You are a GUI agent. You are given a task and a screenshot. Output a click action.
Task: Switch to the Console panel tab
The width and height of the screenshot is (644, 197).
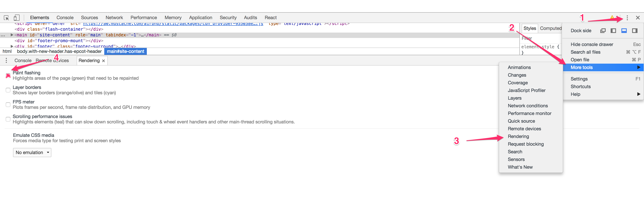point(65,18)
